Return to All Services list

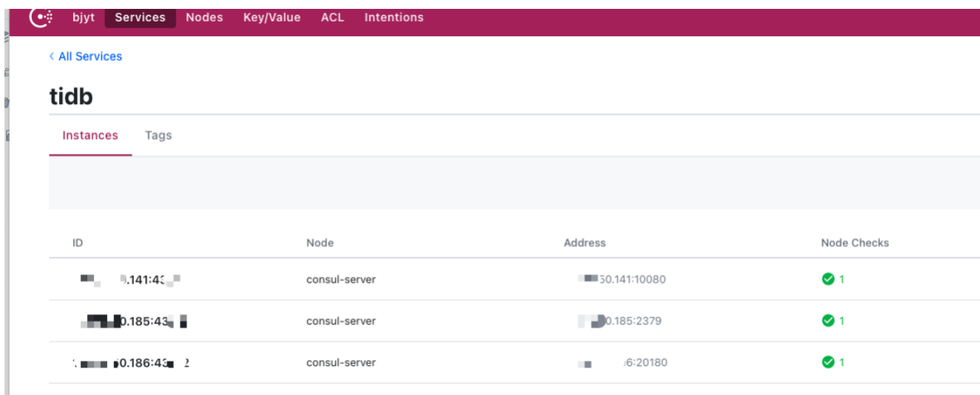coord(89,56)
